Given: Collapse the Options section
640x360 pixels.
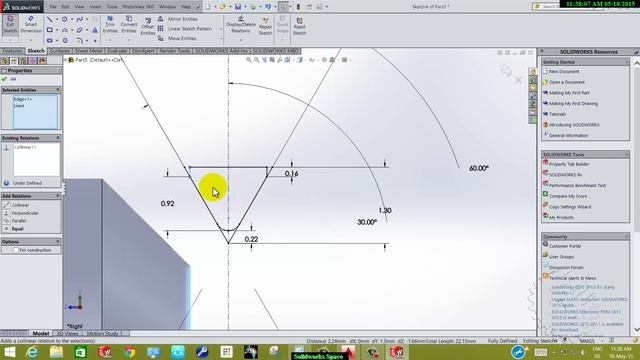Looking at the screenshot, I should [x=58, y=242].
